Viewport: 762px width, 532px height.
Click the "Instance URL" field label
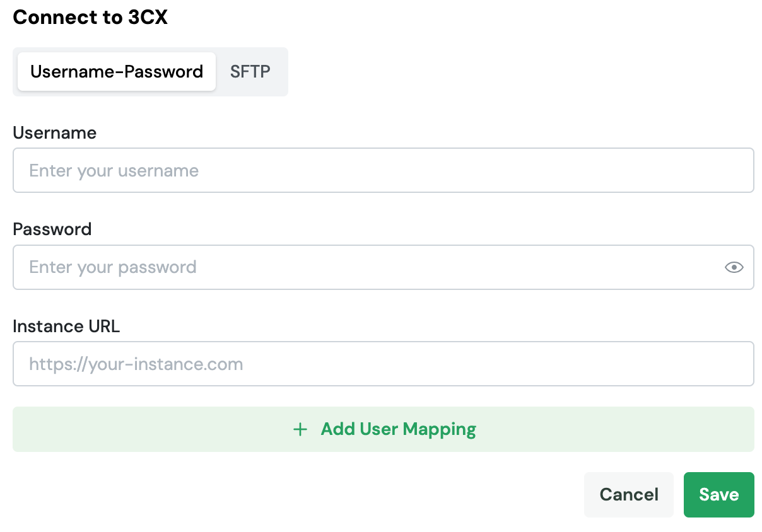click(x=66, y=326)
